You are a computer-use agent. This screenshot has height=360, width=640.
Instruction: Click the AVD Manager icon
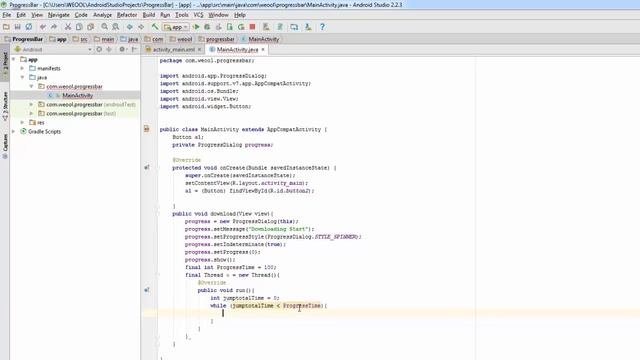(x=266, y=27)
